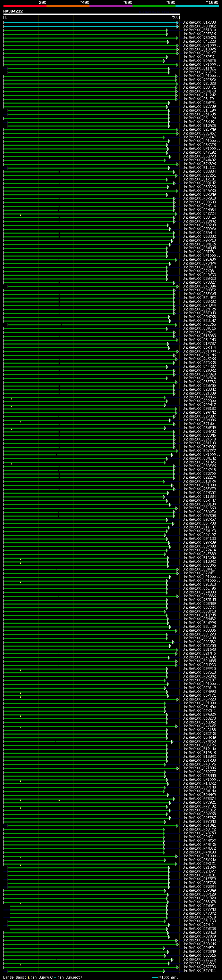Select hit label UniRef100_Q8DK76
This screenshot has height=980, width=222.
199,38
